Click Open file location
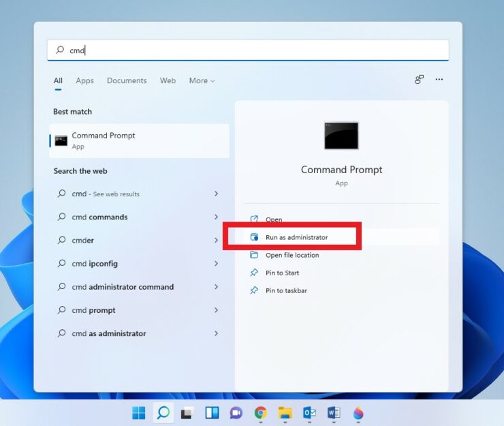This screenshot has height=426, width=504. coord(292,255)
